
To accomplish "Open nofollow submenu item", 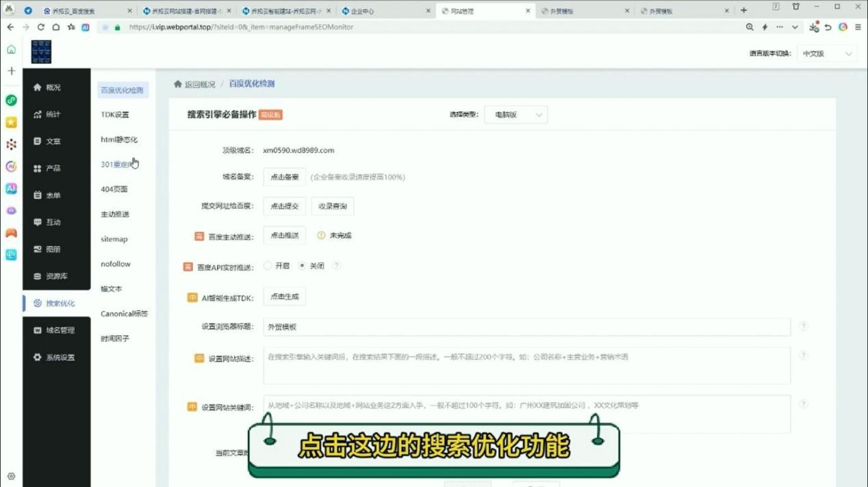I will click(116, 264).
